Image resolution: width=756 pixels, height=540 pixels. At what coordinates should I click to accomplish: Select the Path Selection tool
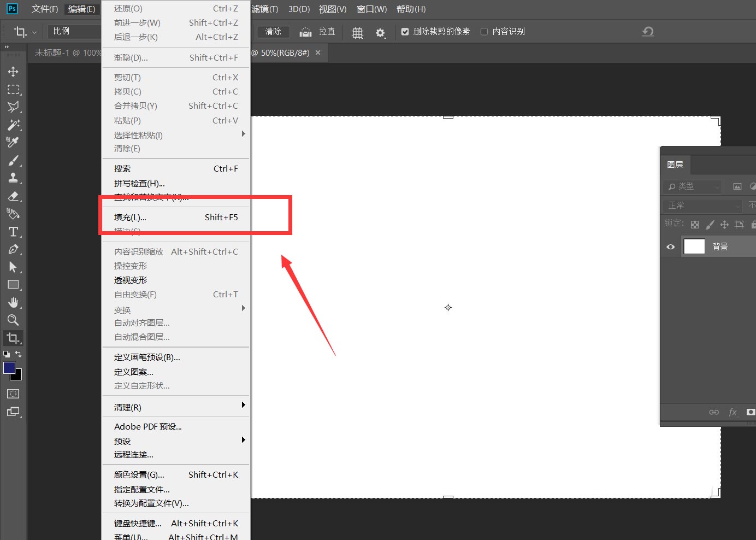click(x=13, y=267)
